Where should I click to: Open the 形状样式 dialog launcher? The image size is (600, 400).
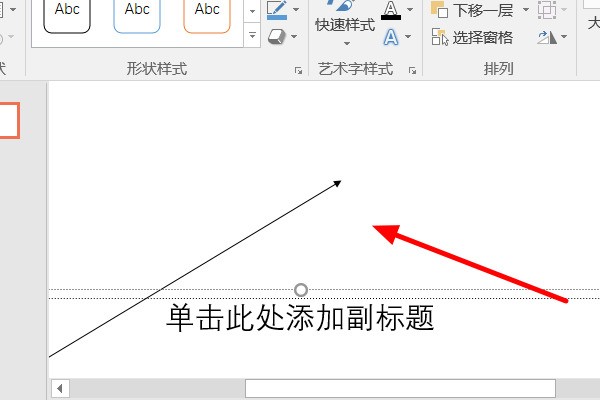pyautogui.click(x=298, y=70)
